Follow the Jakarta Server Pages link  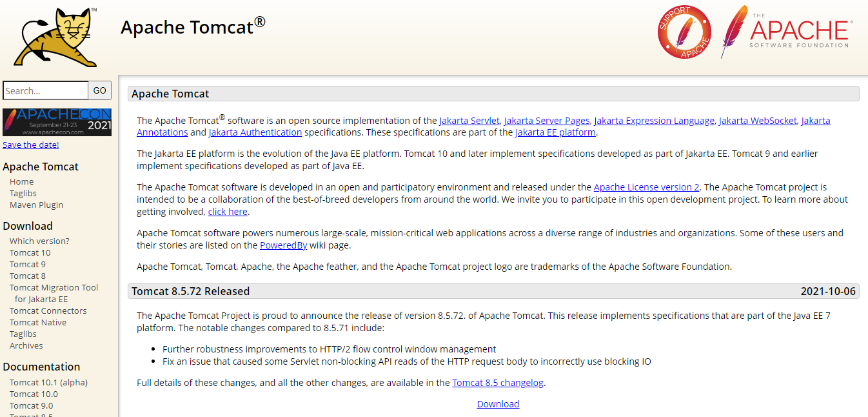pyautogui.click(x=547, y=121)
